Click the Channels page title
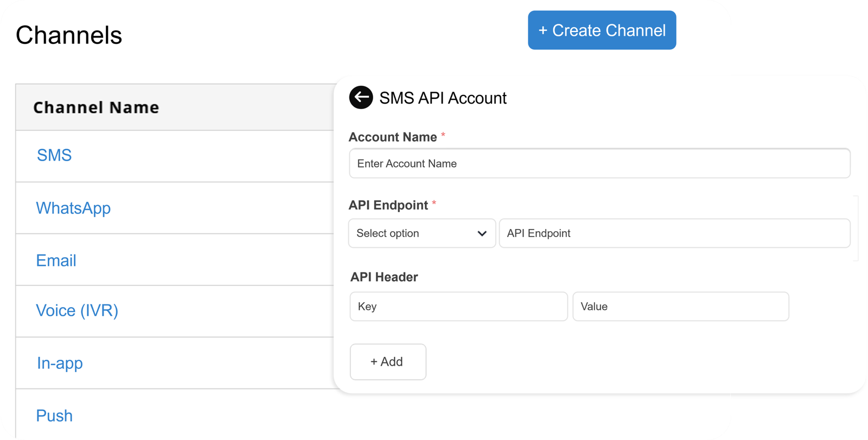Viewport: 868px width, 440px height. [69, 35]
